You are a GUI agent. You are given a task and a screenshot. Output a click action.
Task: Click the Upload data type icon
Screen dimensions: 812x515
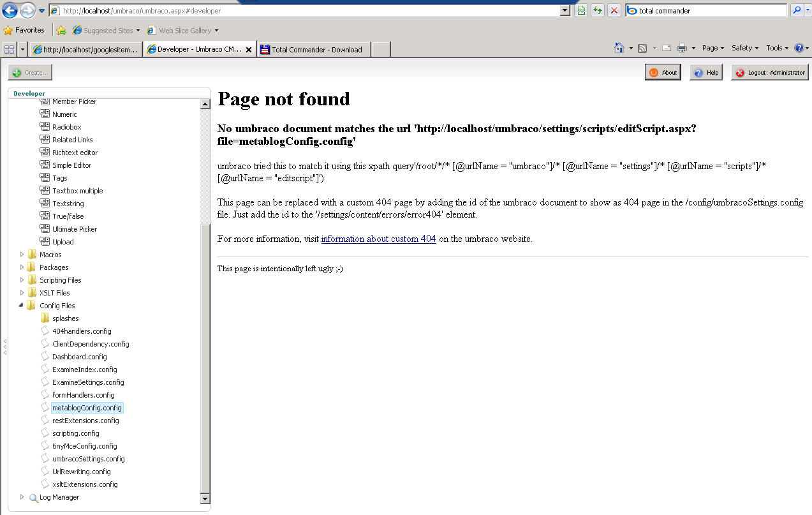click(x=45, y=242)
